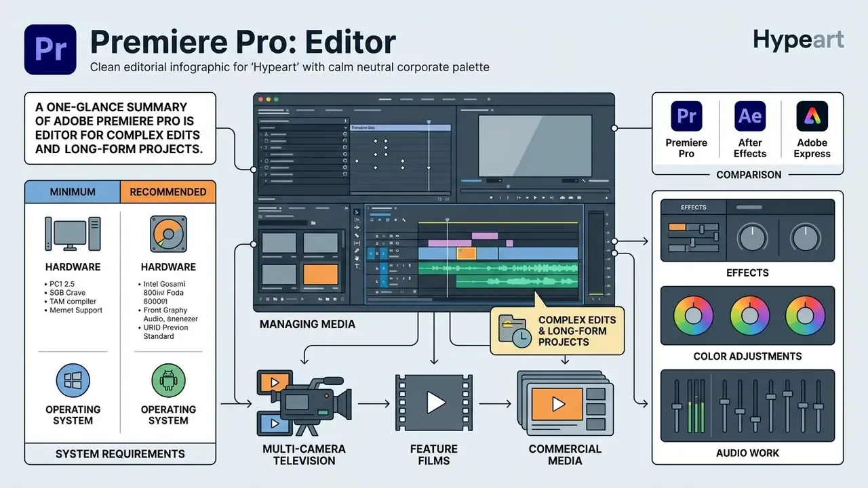Image resolution: width=868 pixels, height=488 pixels.
Task: Open the EFFECTS tab in the effects panel
Action: [x=693, y=207]
